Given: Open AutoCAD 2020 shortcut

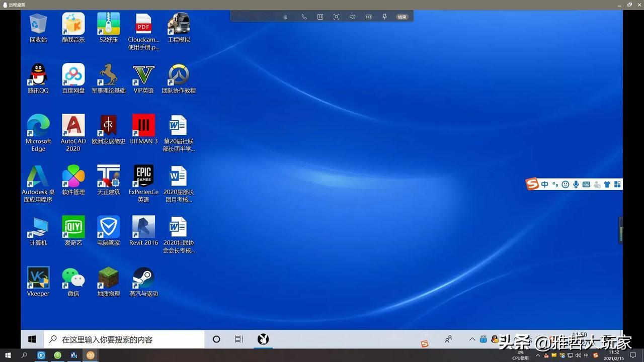Looking at the screenshot, I should 73,133.
